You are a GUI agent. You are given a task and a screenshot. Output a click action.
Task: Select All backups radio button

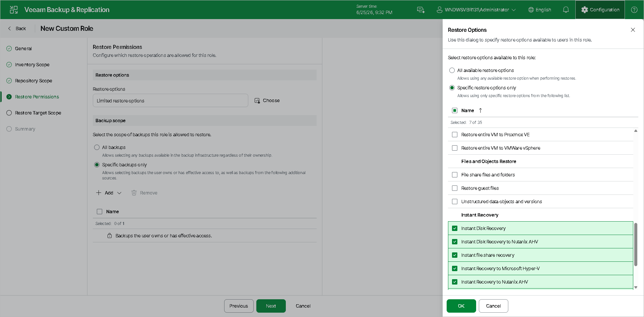tap(97, 147)
